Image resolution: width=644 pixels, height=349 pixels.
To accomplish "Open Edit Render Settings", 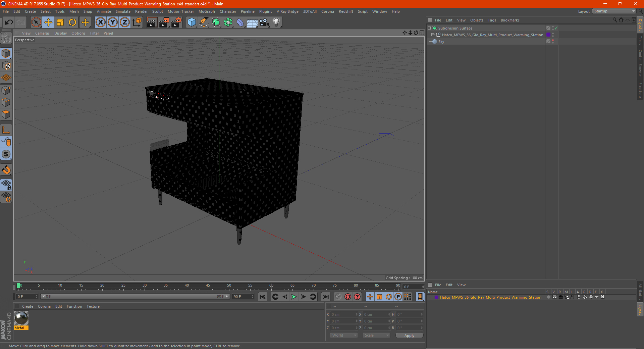I will (x=176, y=22).
